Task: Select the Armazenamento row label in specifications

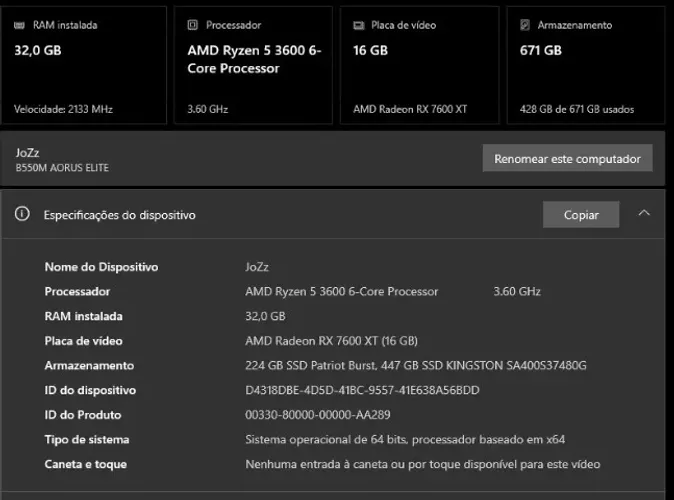Action: click(89, 365)
